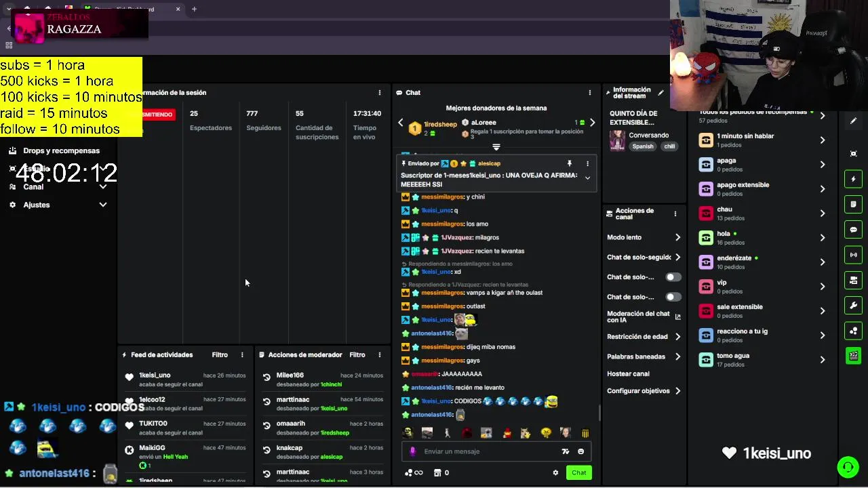
Task: Open the support headset chat button
Action: tap(847, 467)
